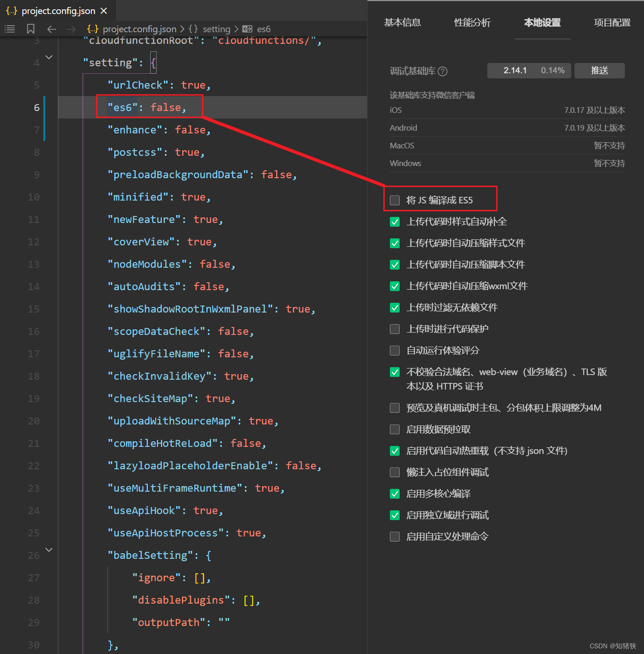Click the JSON file icon in the breadcrumb

(x=93, y=29)
